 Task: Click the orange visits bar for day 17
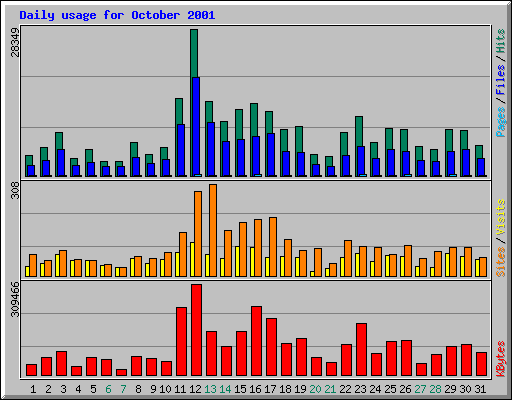273,247
